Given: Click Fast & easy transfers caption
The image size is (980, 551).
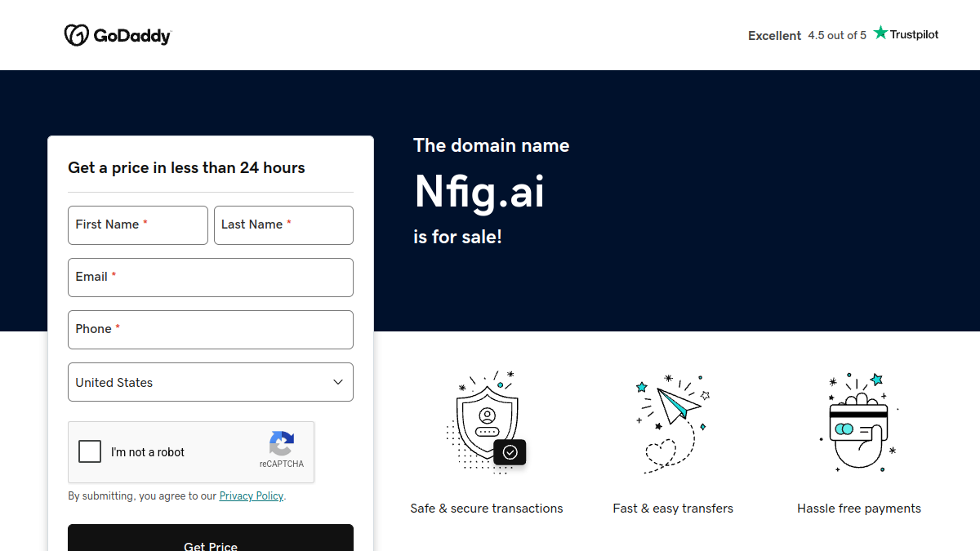Looking at the screenshot, I should coord(673,509).
